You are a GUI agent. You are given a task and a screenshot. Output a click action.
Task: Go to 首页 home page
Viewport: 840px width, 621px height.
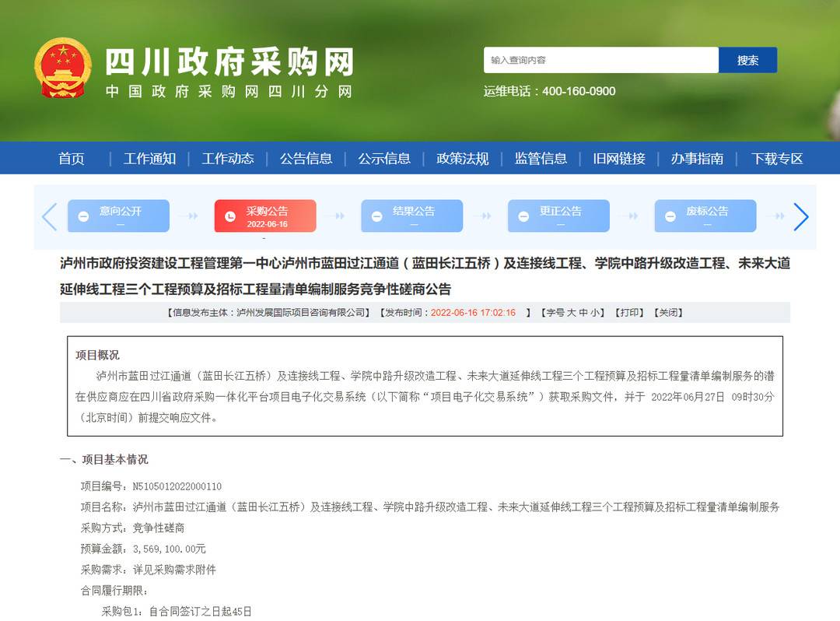click(x=72, y=159)
